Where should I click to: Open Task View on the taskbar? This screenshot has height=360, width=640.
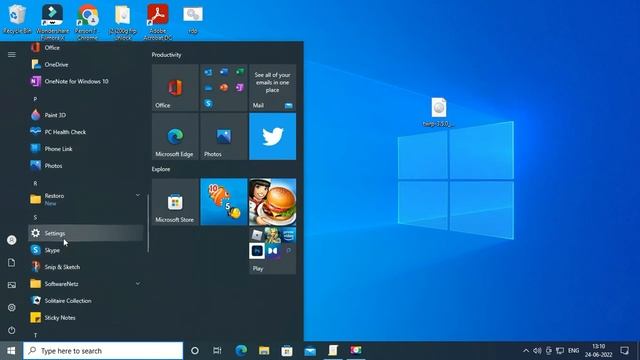(217, 351)
